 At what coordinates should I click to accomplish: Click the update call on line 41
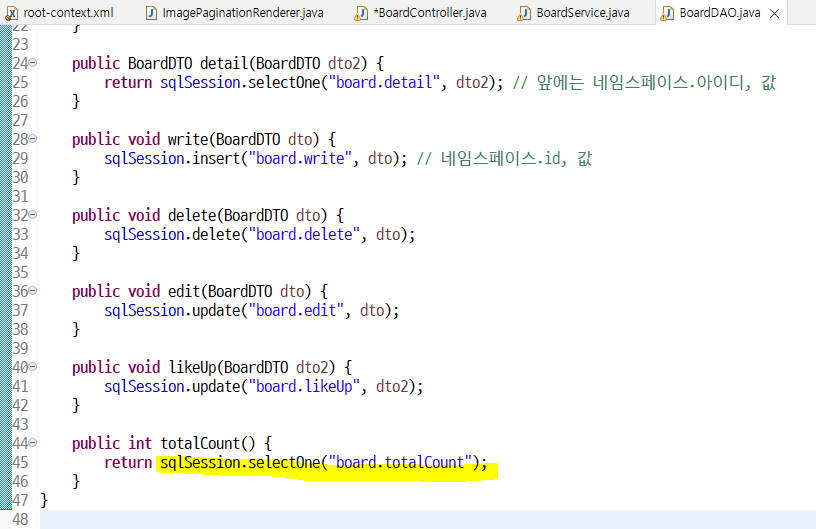tap(216, 386)
